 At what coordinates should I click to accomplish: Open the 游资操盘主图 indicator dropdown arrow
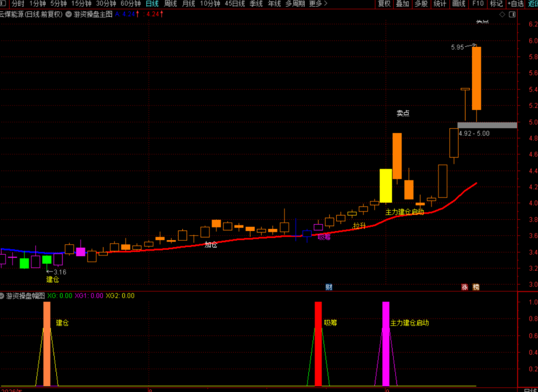[x=69, y=14]
